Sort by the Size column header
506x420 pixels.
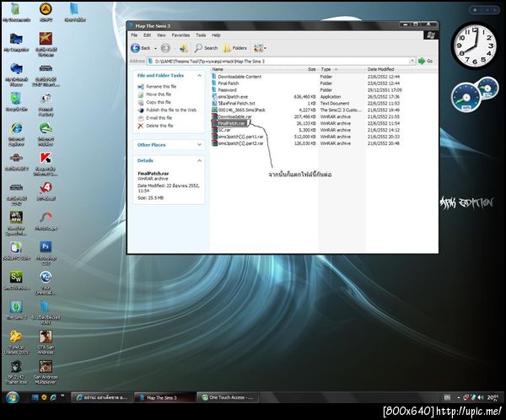(x=299, y=69)
